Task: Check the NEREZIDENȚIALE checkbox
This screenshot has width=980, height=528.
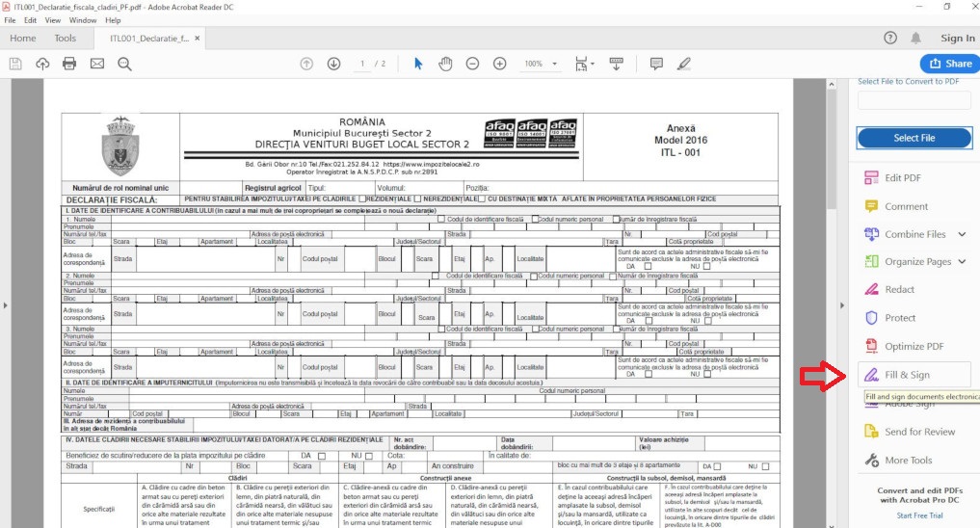Action: pyautogui.click(x=417, y=198)
